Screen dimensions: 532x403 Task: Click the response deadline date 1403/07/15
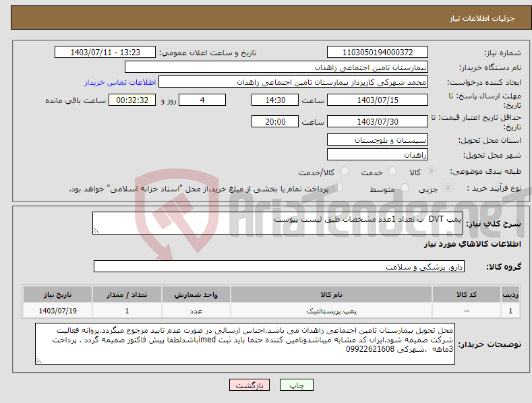coord(378,100)
